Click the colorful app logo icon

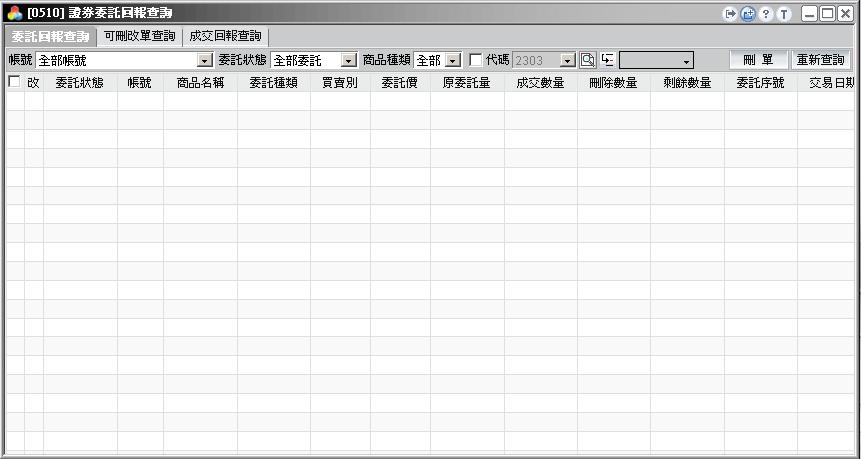[14, 14]
